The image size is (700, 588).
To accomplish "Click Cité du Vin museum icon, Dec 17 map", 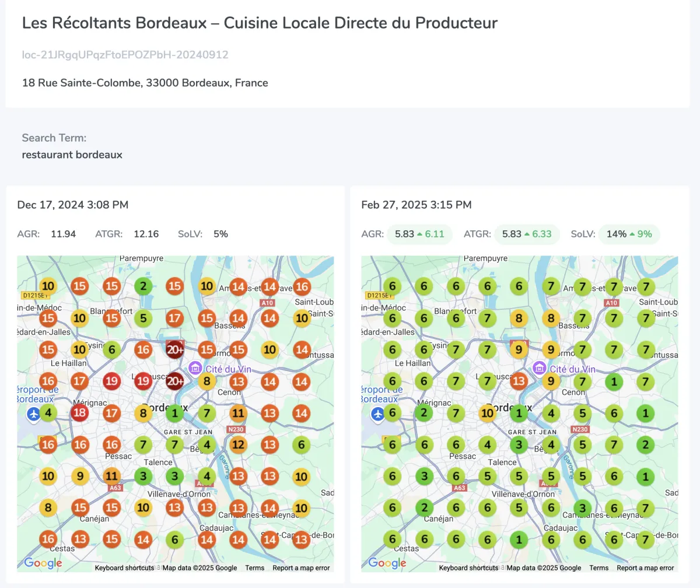I will [x=195, y=368].
